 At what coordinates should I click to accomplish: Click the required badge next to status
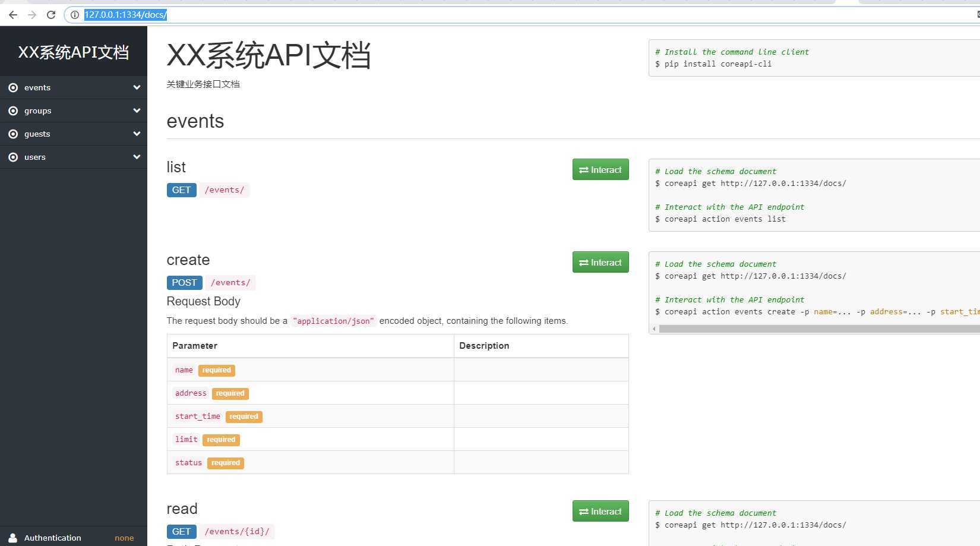(x=226, y=463)
